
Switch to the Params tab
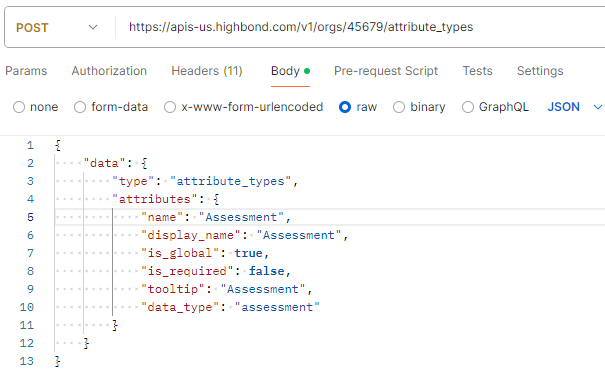point(26,71)
